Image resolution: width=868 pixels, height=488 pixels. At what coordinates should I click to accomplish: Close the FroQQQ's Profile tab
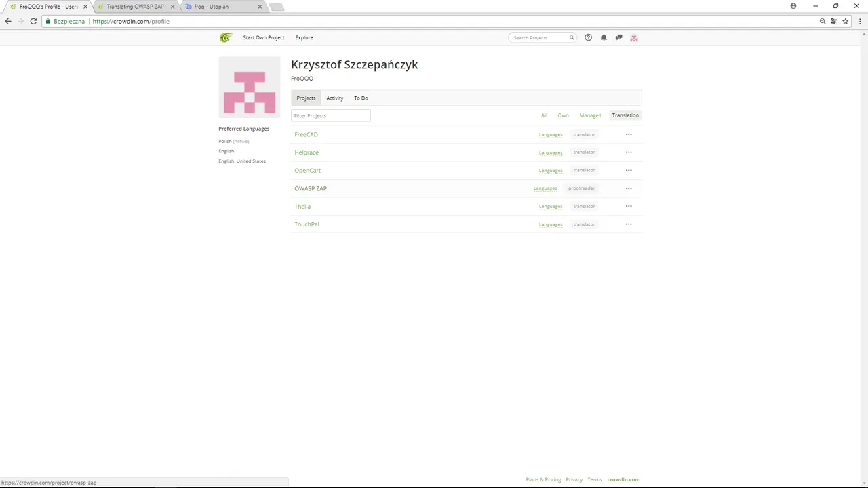click(85, 7)
